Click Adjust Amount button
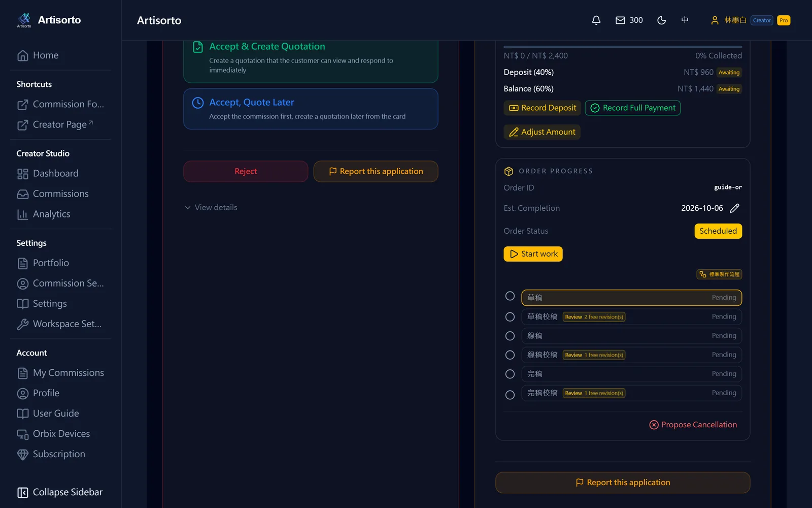Viewport: 812px width, 508px height. pos(542,132)
